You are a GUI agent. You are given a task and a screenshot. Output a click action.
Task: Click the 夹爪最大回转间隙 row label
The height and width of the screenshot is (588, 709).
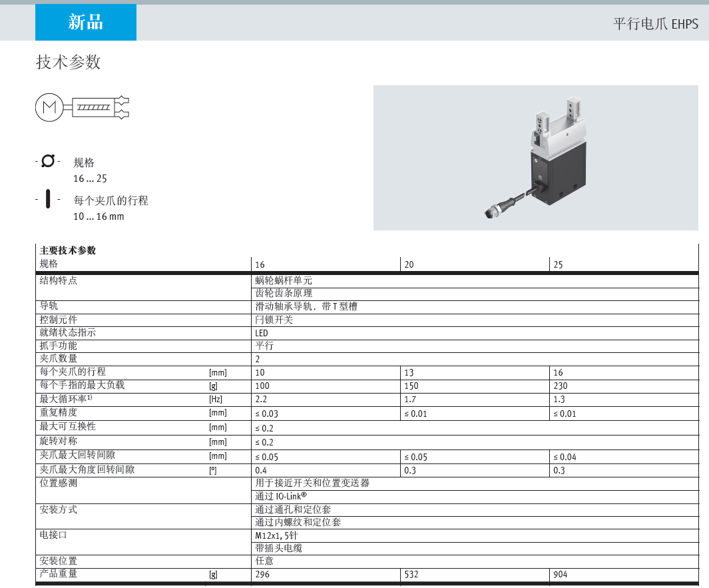77,455
